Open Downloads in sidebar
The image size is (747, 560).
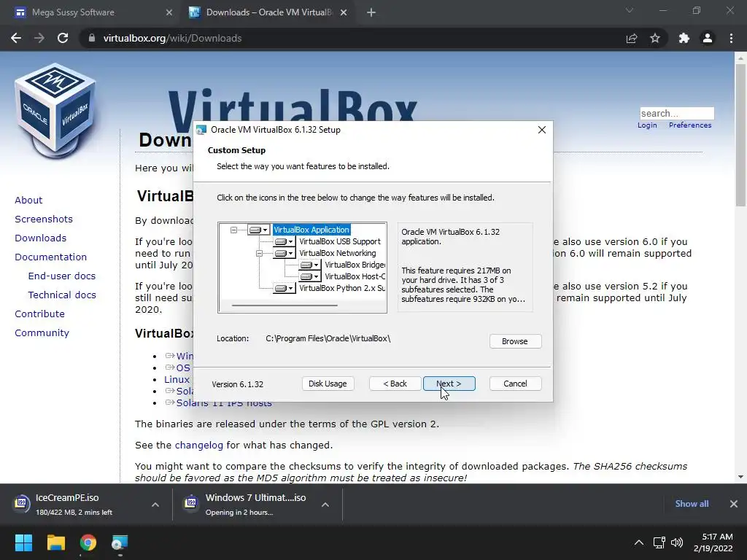pyautogui.click(x=41, y=238)
